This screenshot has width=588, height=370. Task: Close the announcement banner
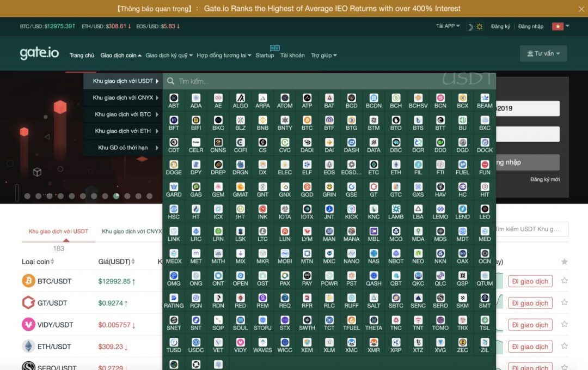pyautogui.click(x=581, y=9)
